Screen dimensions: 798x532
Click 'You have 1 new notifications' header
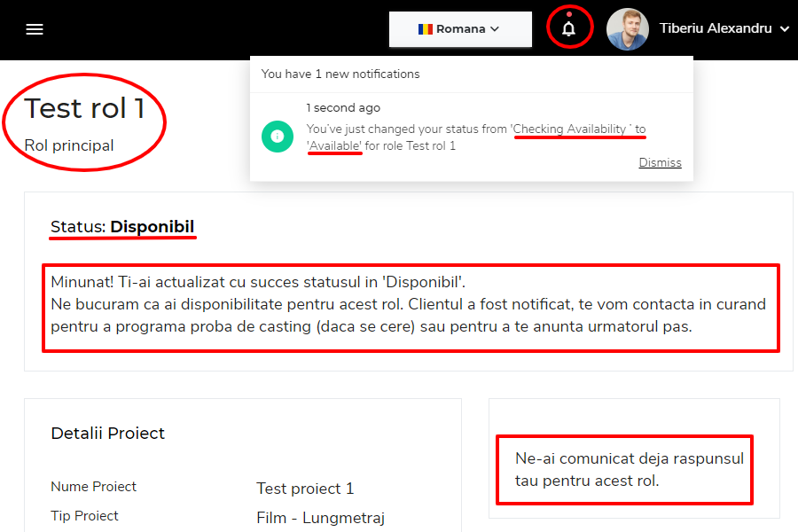click(x=340, y=74)
